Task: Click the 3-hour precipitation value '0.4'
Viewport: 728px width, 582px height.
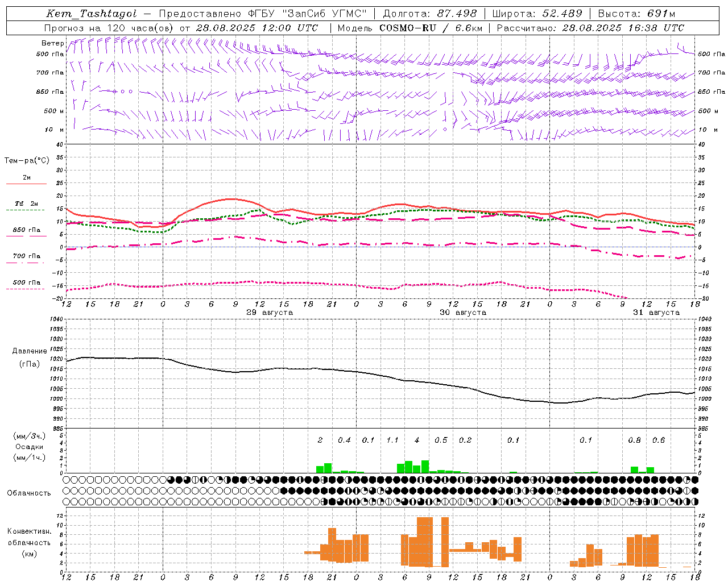Action: pos(345,440)
